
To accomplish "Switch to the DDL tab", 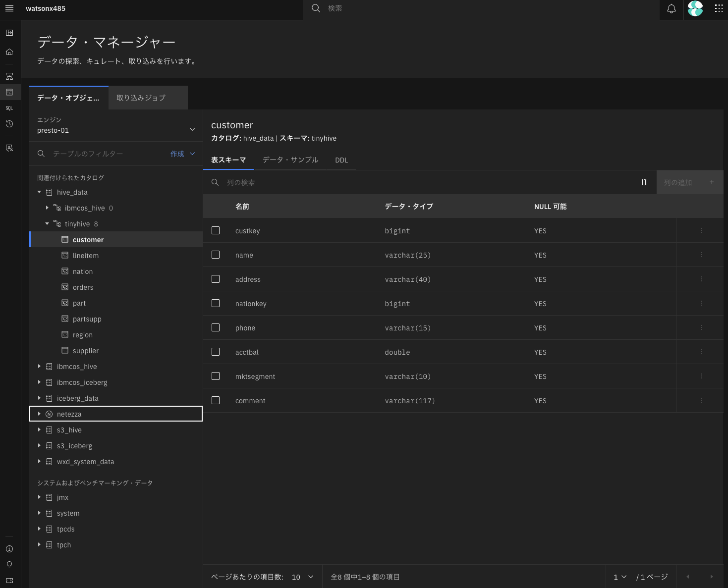I will [341, 160].
